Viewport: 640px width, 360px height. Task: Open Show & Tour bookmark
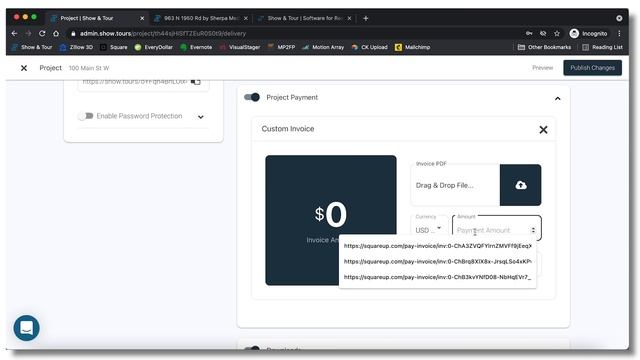32,47
